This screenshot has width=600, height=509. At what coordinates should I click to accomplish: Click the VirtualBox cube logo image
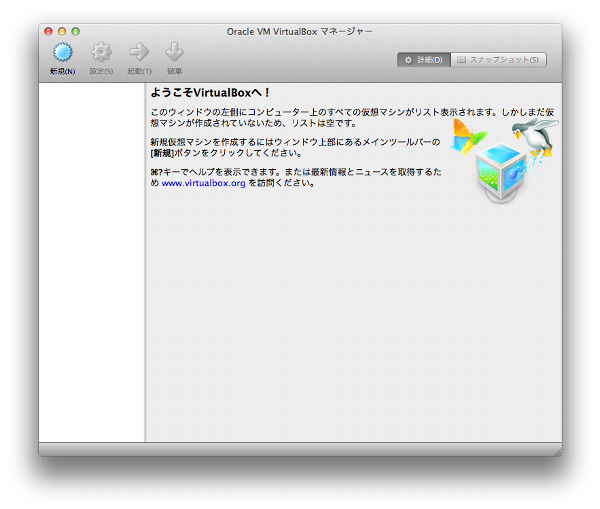pos(501,172)
